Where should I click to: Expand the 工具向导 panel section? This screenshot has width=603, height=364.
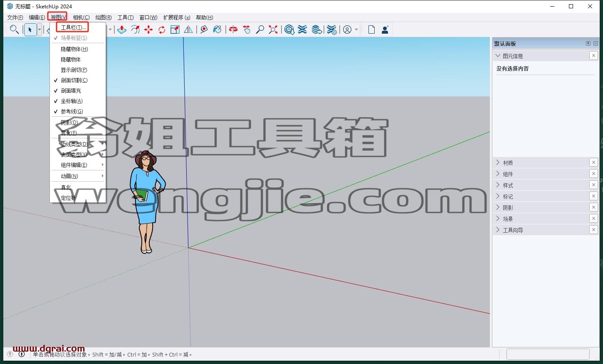click(498, 230)
